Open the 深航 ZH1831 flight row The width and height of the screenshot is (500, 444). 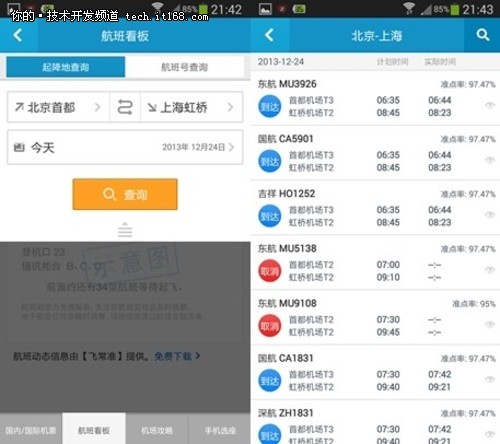pyautogui.click(x=375, y=422)
